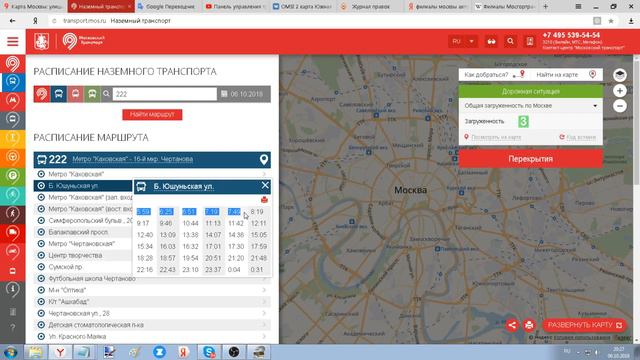Select departure time 17:59

coord(259,246)
